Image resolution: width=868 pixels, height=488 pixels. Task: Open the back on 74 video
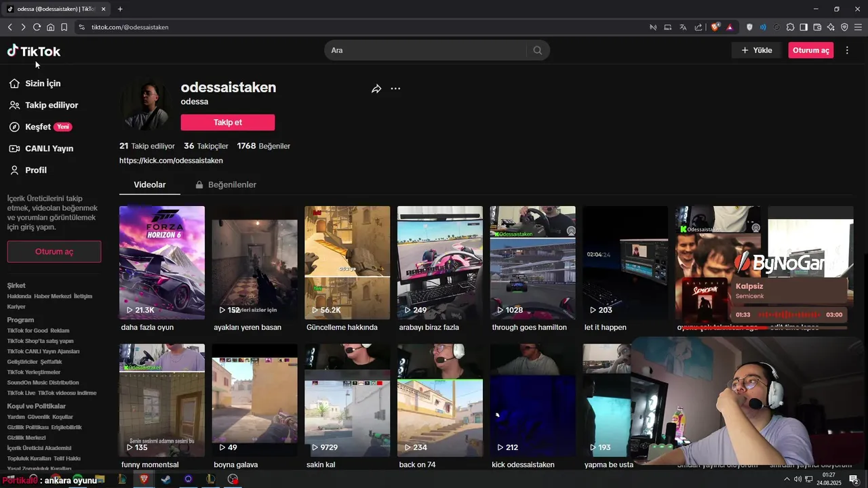(x=440, y=400)
